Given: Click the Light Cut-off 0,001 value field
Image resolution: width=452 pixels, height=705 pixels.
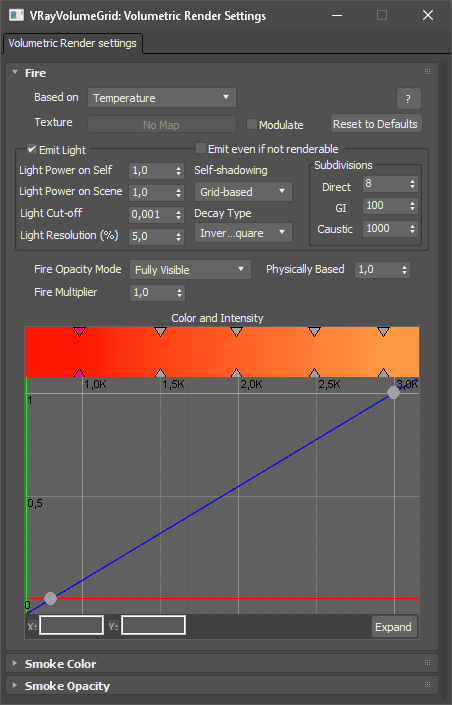Looking at the screenshot, I should 152,214.
